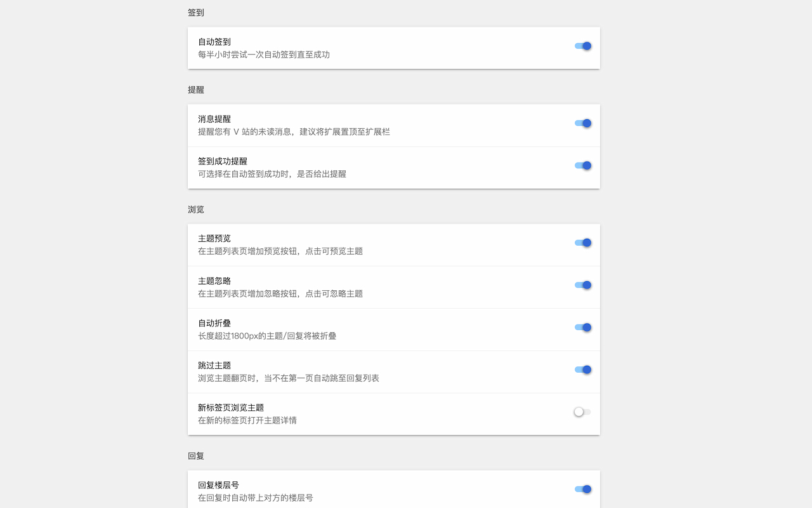Click description 可选择在自动签到成功时，是否给出提醒
This screenshot has height=508, width=812.
pyautogui.click(x=272, y=174)
